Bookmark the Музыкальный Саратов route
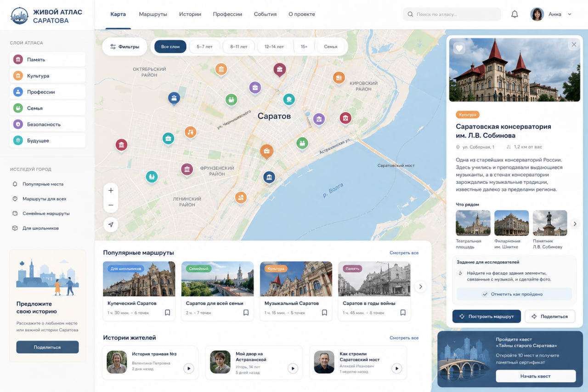588x392 pixels. coord(324,312)
